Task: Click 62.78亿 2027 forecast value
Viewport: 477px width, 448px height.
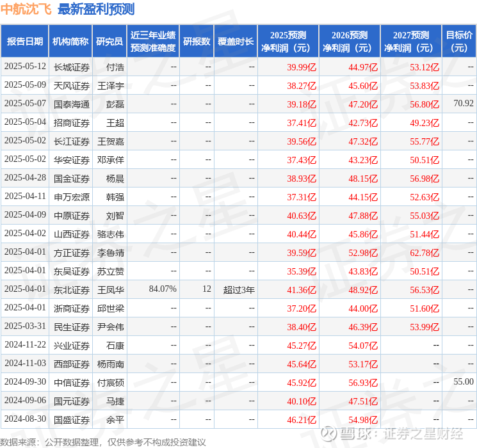Action: [424, 253]
